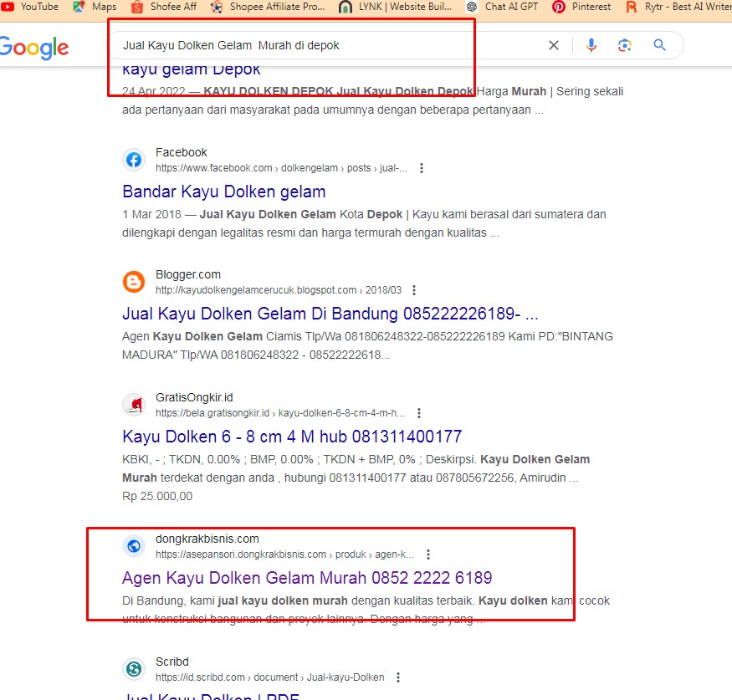Image resolution: width=732 pixels, height=700 pixels.
Task: Open LYNK Website Builder bookmark
Action: (x=395, y=7)
